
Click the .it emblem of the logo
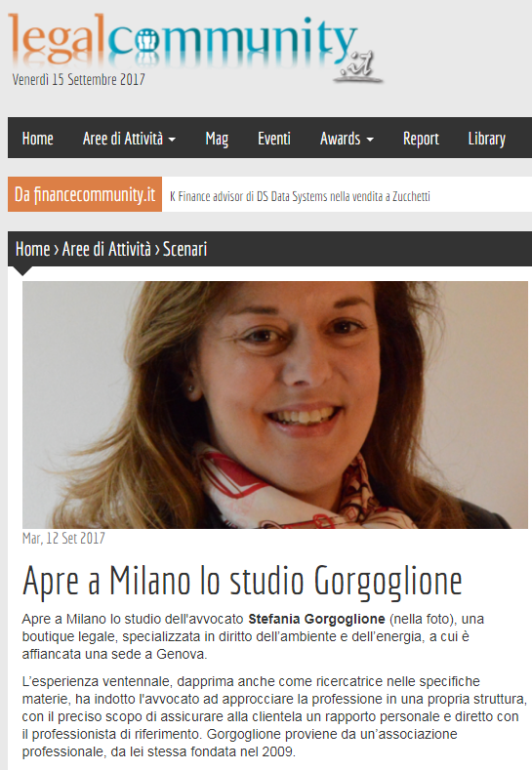pos(357,65)
